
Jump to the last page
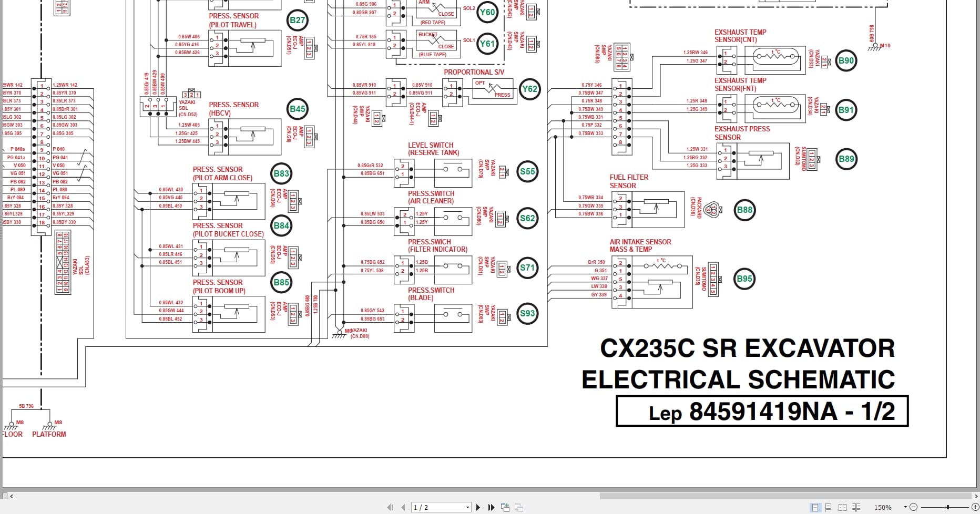(491, 507)
